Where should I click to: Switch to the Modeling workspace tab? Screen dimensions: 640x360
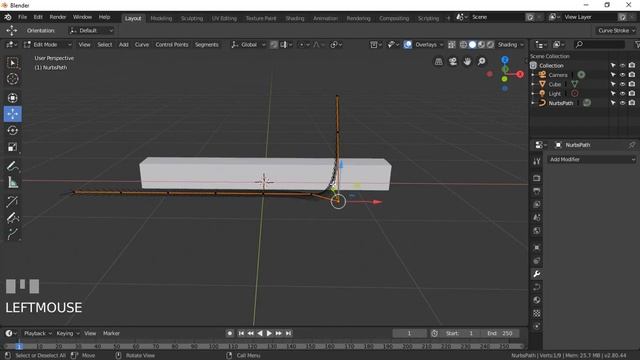(161, 18)
